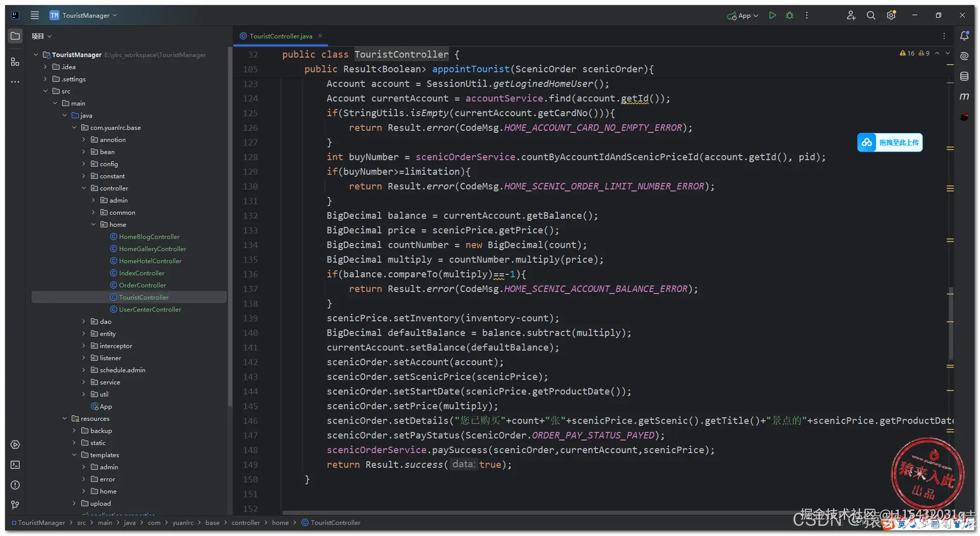Debug the App configuration
The image size is (980, 536).
[790, 15]
